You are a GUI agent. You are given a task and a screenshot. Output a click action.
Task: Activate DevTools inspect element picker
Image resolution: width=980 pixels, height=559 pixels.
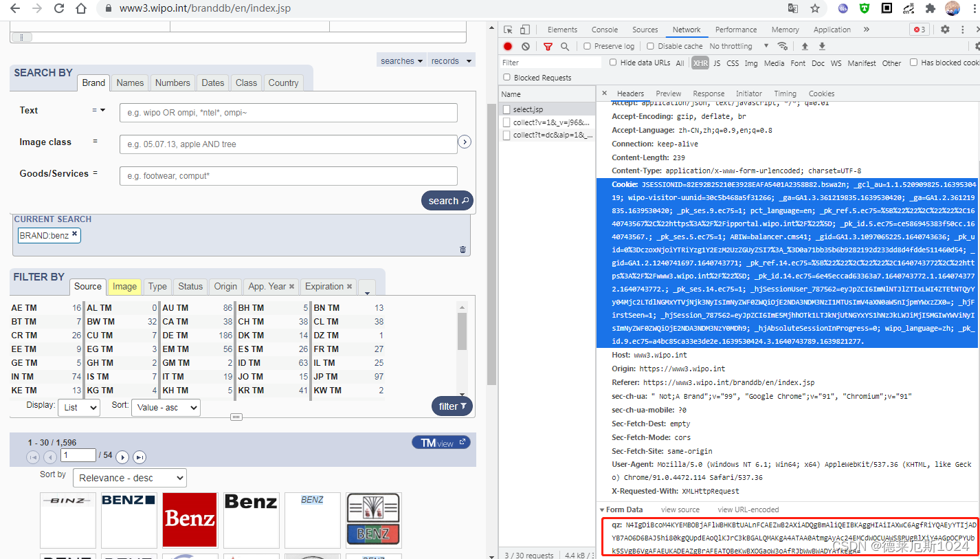(508, 30)
